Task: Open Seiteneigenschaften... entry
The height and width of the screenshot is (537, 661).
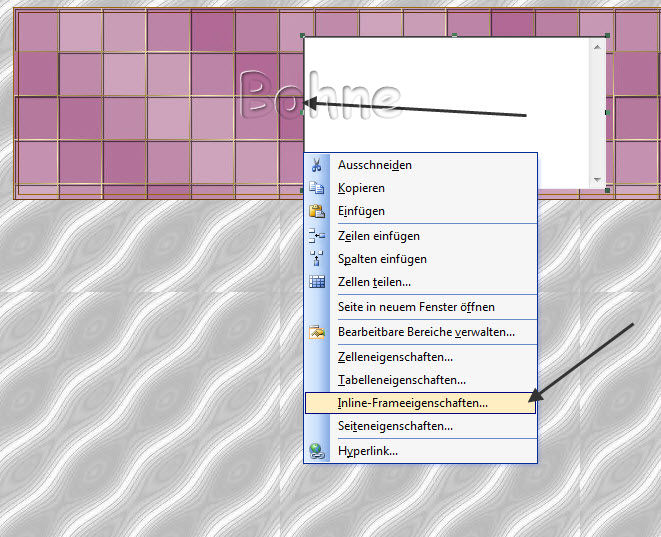Action: 421,426
